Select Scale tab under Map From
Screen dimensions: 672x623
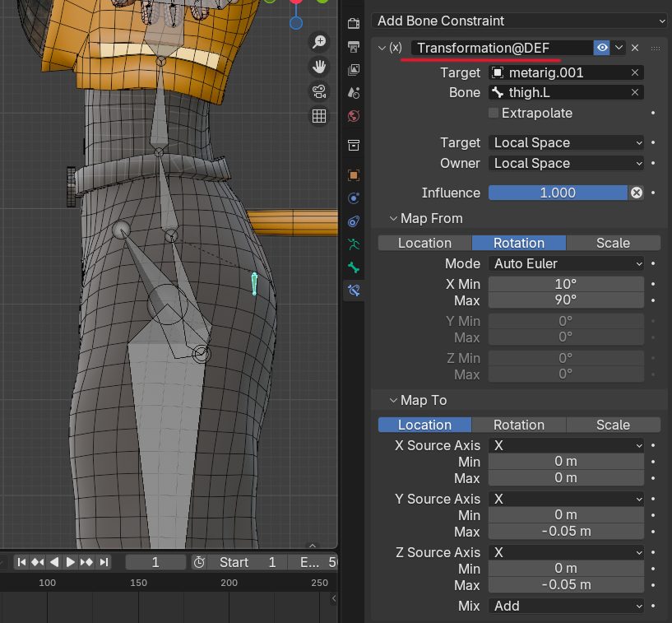pos(613,243)
